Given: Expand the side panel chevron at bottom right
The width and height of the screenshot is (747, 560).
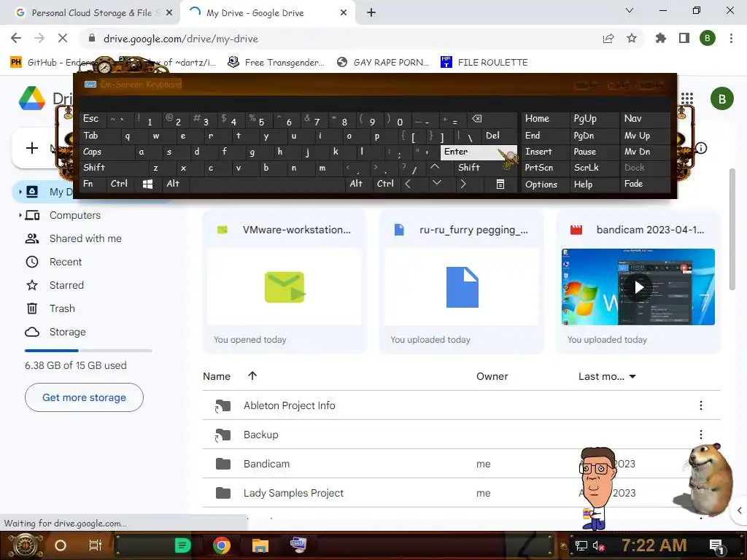Looking at the screenshot, I should click(x=739, y=510).
